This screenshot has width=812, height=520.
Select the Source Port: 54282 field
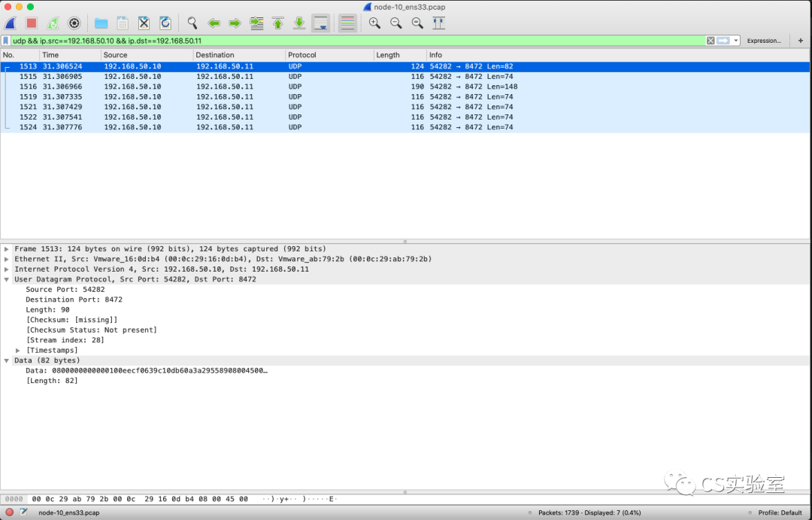tap(65, 289)
